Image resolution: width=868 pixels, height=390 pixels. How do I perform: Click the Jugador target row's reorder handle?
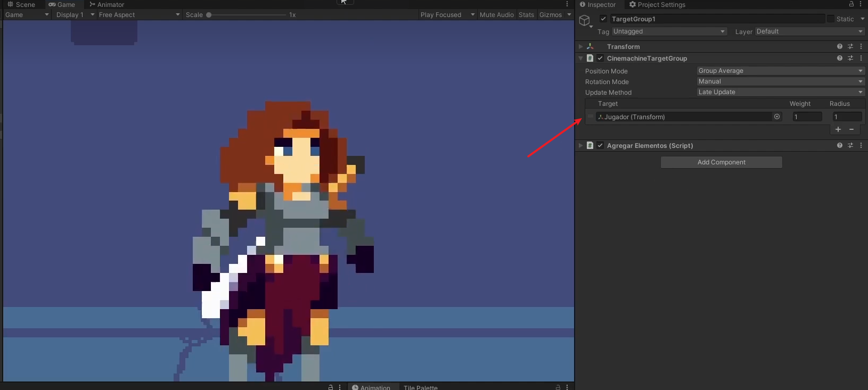click(591, 117)
